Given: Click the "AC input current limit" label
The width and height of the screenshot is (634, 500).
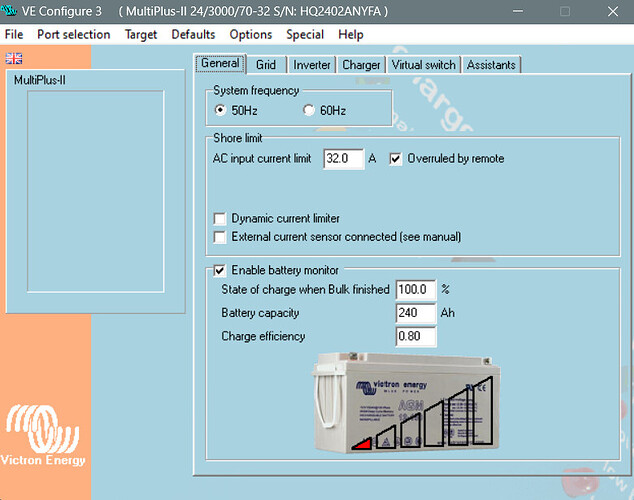Looking at the screenshot, I should click(262, 158).
